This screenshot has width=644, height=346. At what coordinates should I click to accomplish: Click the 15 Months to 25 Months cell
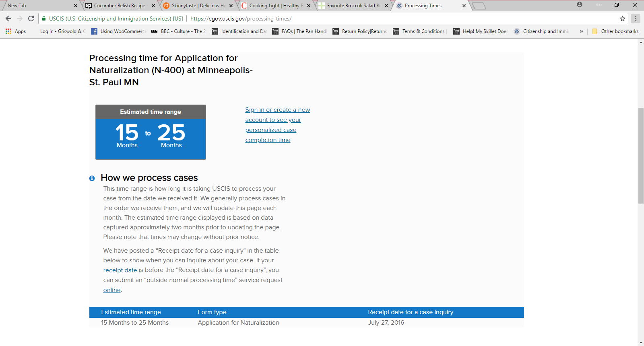click(135, 323)
